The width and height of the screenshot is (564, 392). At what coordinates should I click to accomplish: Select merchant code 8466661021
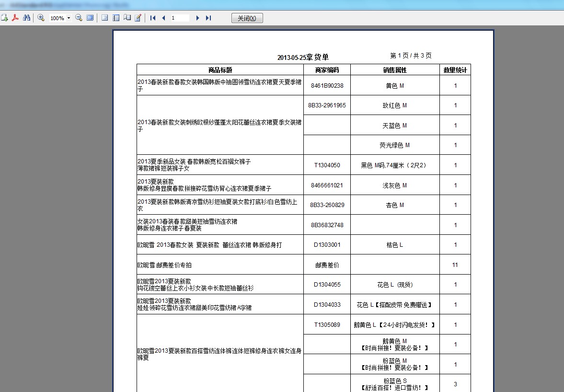point(327,185)
